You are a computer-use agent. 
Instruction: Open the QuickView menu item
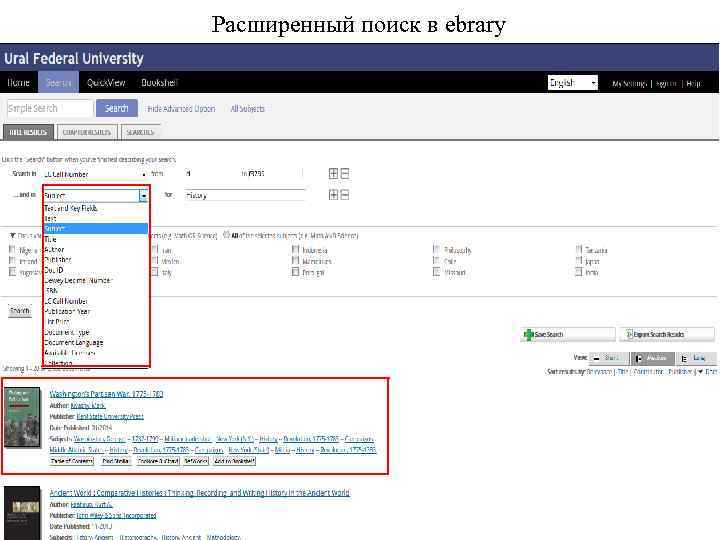coord(106,83)
